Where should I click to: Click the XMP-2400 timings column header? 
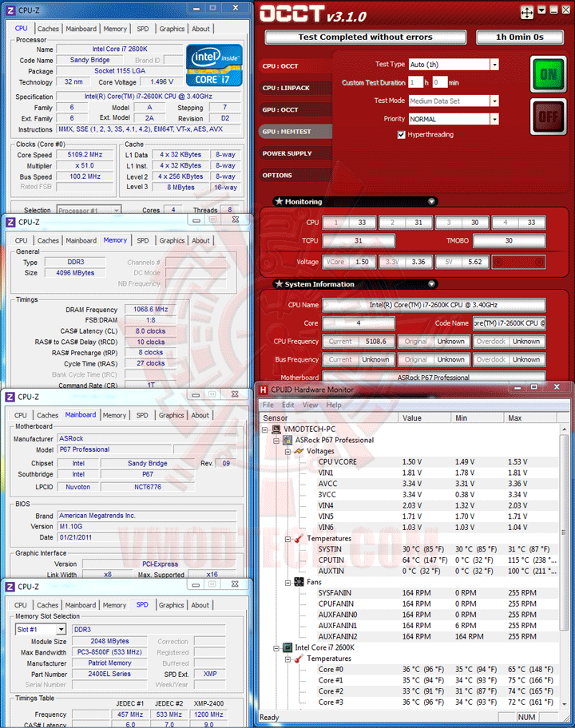208,703
